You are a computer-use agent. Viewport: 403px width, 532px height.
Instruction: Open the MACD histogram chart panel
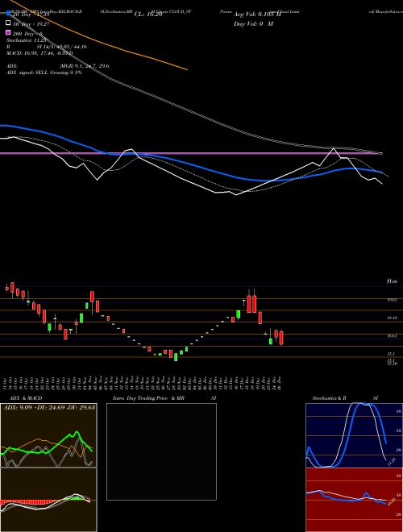[48, 500]
